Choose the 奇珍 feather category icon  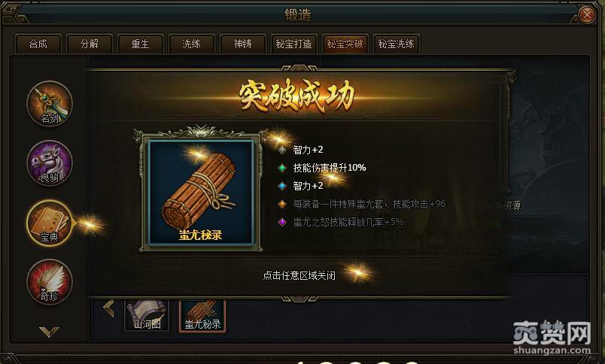(x=50, y=282)
